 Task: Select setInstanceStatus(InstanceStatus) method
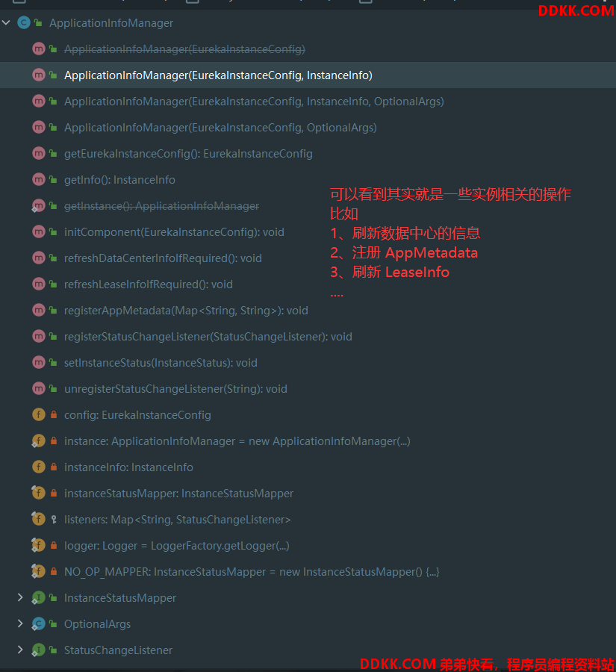(x=308, y=363)
